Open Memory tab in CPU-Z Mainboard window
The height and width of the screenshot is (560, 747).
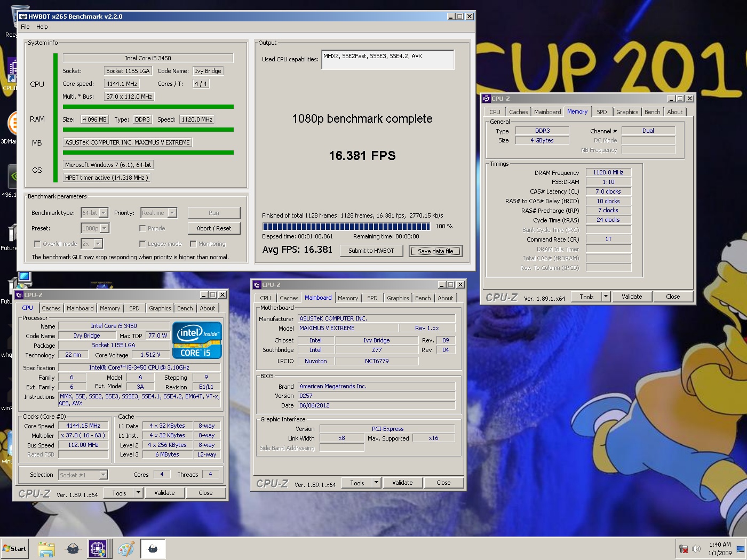click(x=348, y=298)
